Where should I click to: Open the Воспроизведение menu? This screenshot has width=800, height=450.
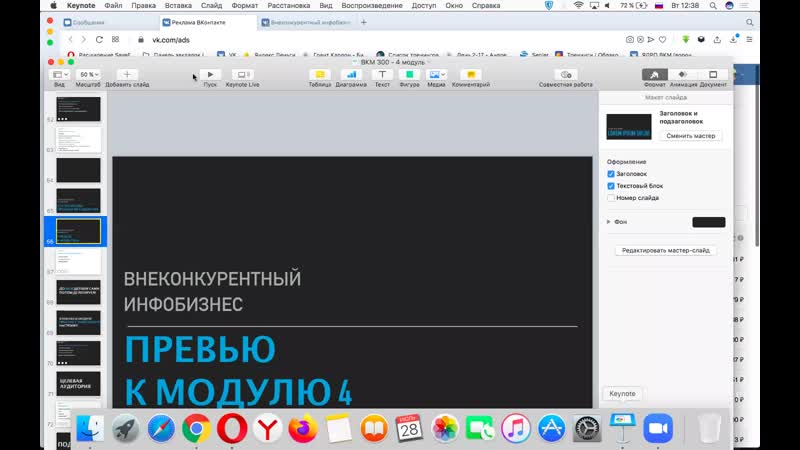pos(372,6)
